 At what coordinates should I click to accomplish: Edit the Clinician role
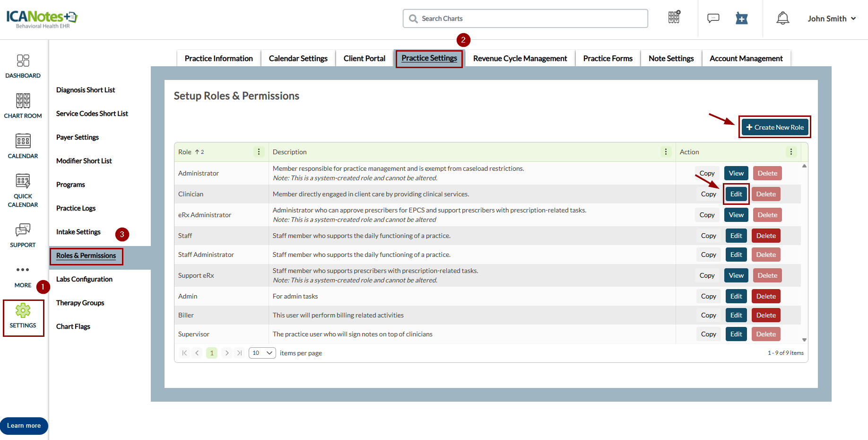(x=736, y=194)
